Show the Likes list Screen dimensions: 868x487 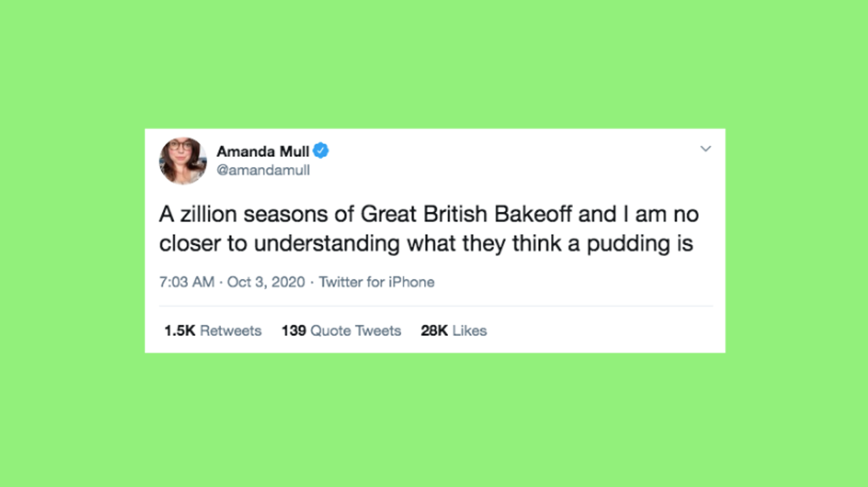pos(469,331)
